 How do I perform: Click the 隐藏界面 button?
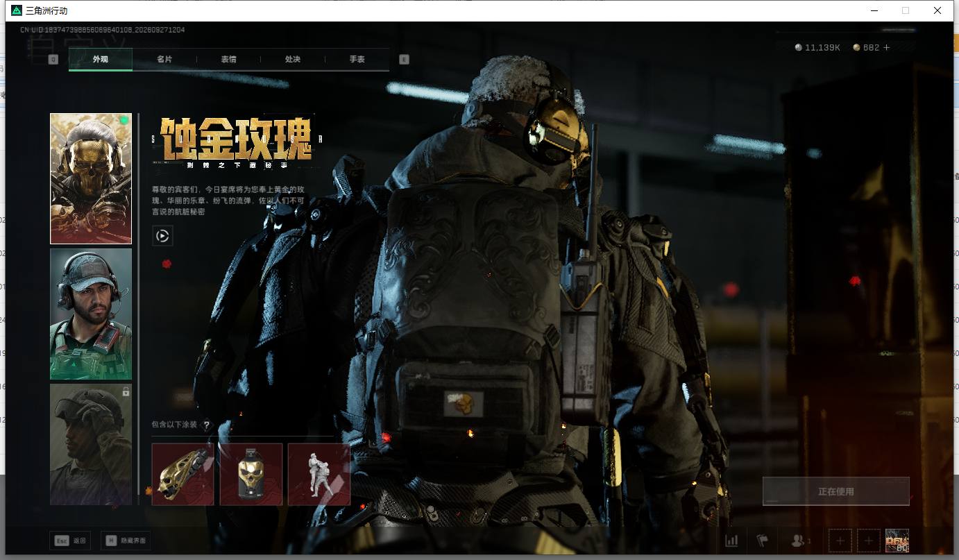point(126,541)
